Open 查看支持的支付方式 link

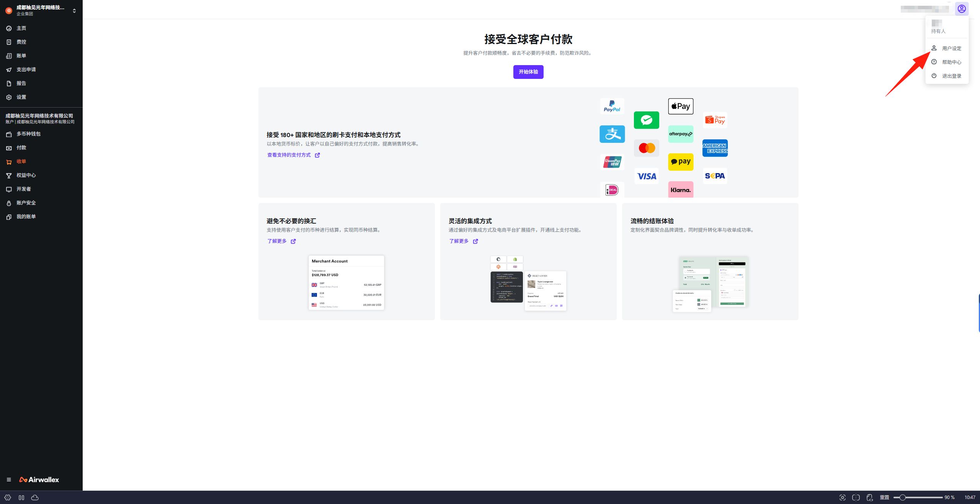[293, 155]
